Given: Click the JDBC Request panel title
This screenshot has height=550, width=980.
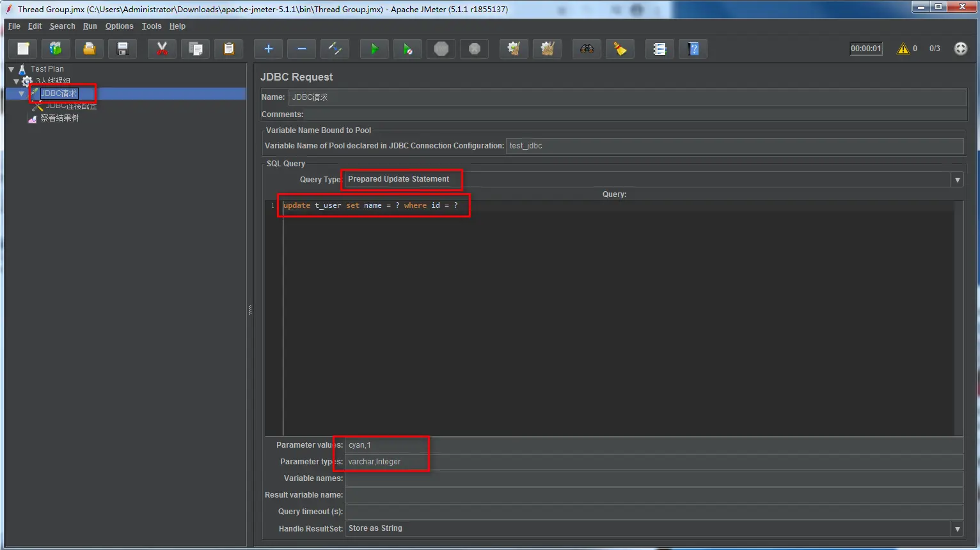Looking at the screenshot, I should (296, 77).
